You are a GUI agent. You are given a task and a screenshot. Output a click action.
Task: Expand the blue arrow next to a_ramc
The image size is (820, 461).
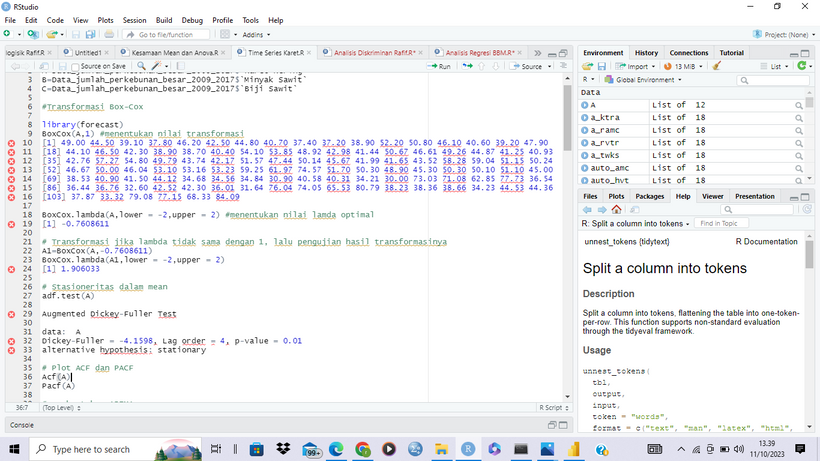(584, 131)
